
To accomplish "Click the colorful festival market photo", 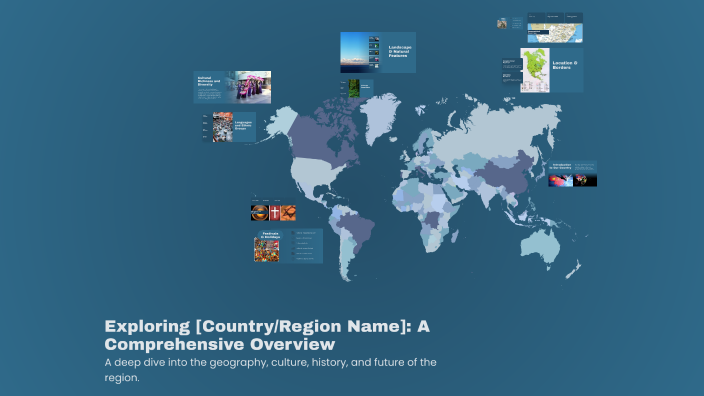I will [x=267, y=250].
